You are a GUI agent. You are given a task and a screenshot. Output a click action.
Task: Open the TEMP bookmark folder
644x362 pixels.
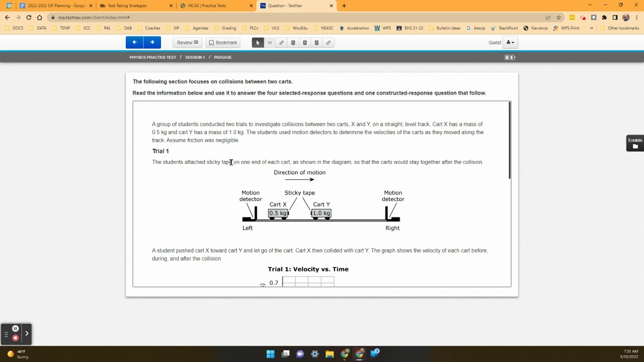pyautogui.click(x=61, y=28)
